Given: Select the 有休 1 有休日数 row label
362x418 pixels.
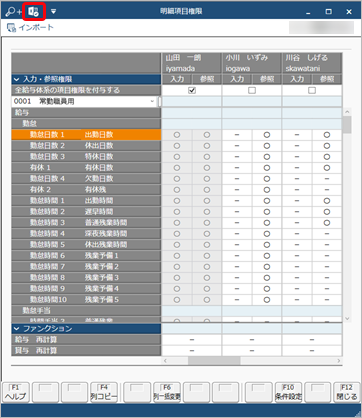Looking at the screenshot, I should click(86, 168).
